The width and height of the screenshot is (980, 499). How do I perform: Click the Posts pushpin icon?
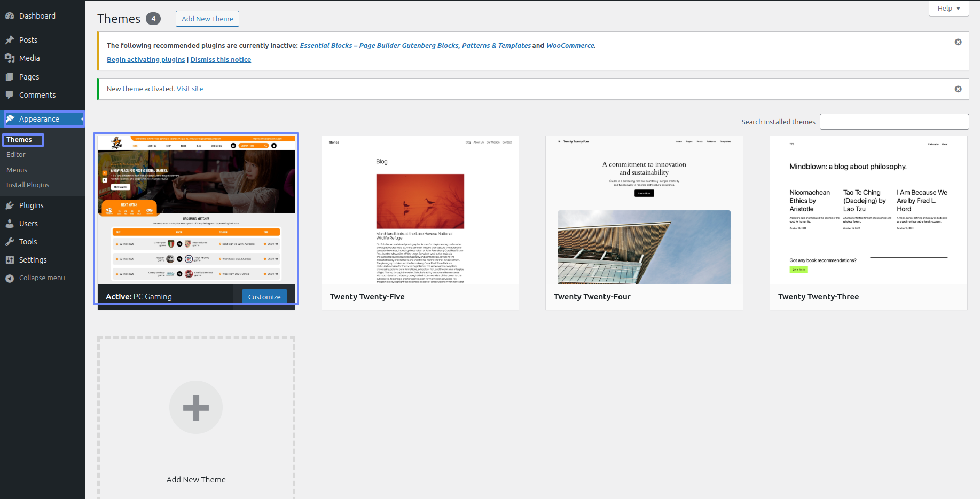(10, 40)
